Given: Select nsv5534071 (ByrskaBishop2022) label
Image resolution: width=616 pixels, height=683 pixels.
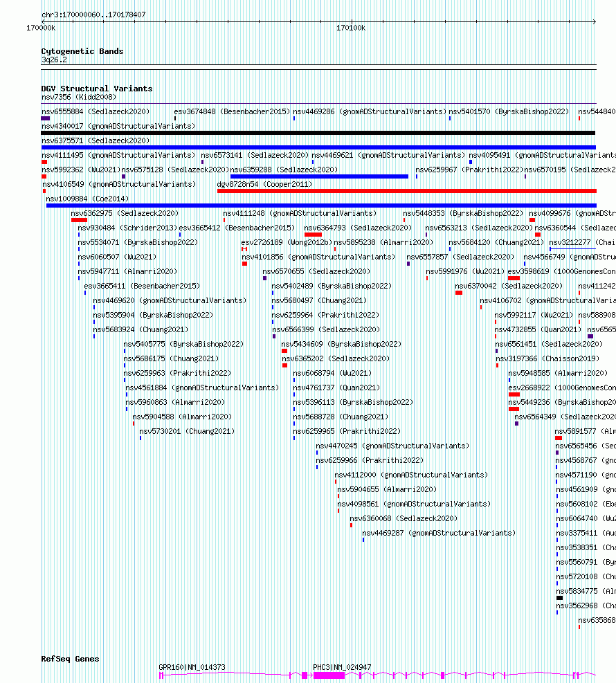Looking at the screenshot, I should click(138, 242).
